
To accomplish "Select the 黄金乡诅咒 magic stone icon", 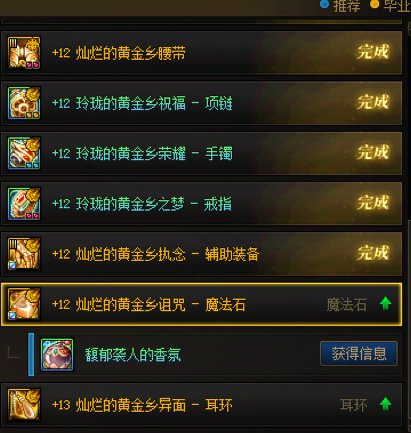I will click(x=24, y=304).
